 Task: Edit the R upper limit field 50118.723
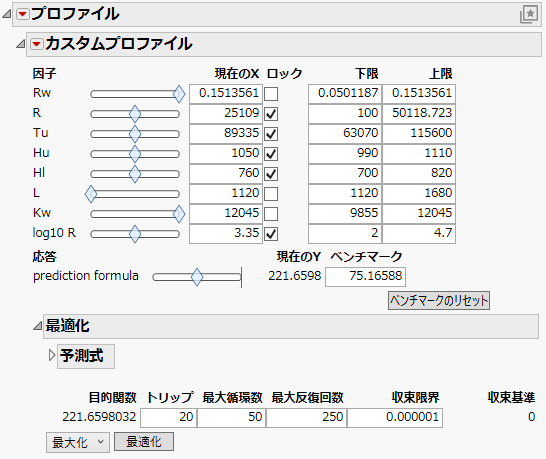pos(419,114)
